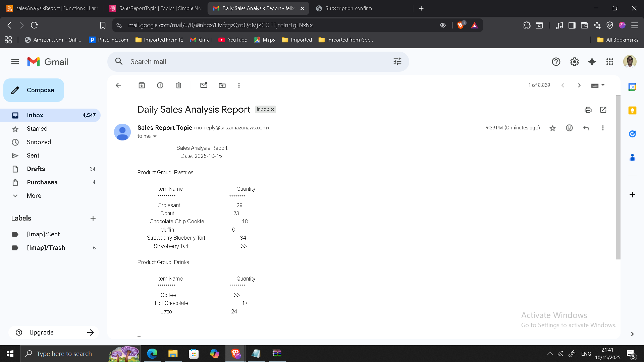Viewport: 644px width, 362px height.
Task: Open Google Keep side panel
Action: tap(633, 110)
